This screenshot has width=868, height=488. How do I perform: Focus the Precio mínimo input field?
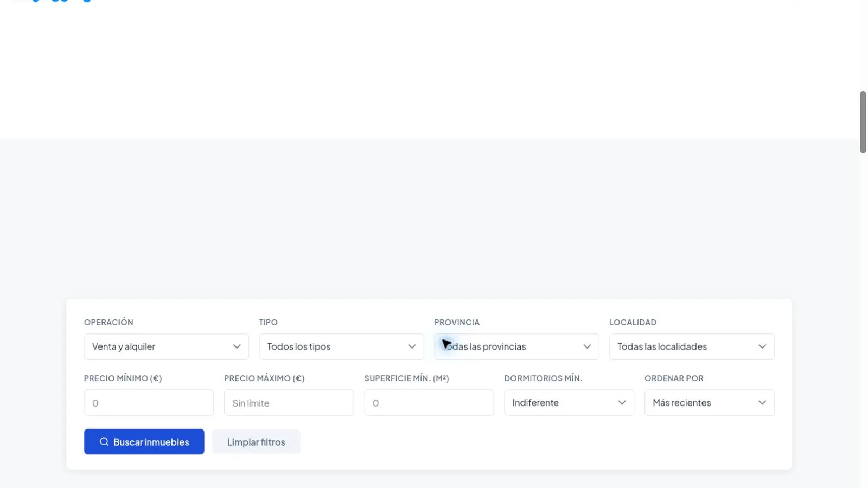coord(149,403)
